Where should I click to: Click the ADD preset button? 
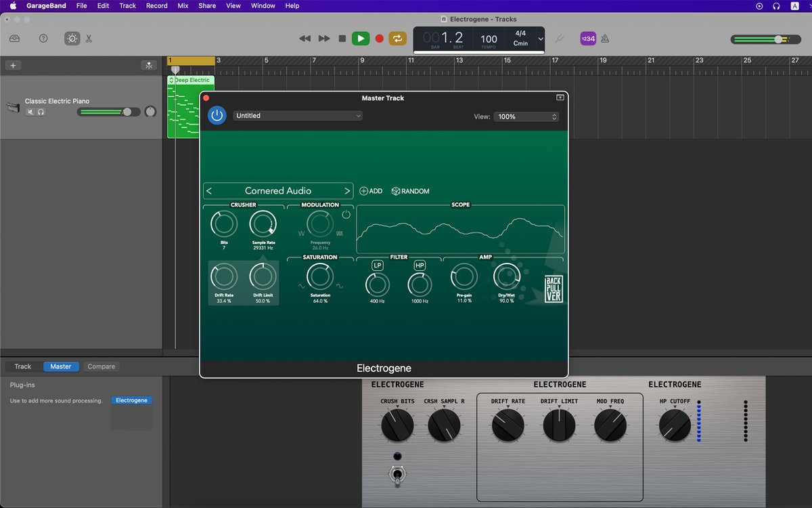[371, 191]
